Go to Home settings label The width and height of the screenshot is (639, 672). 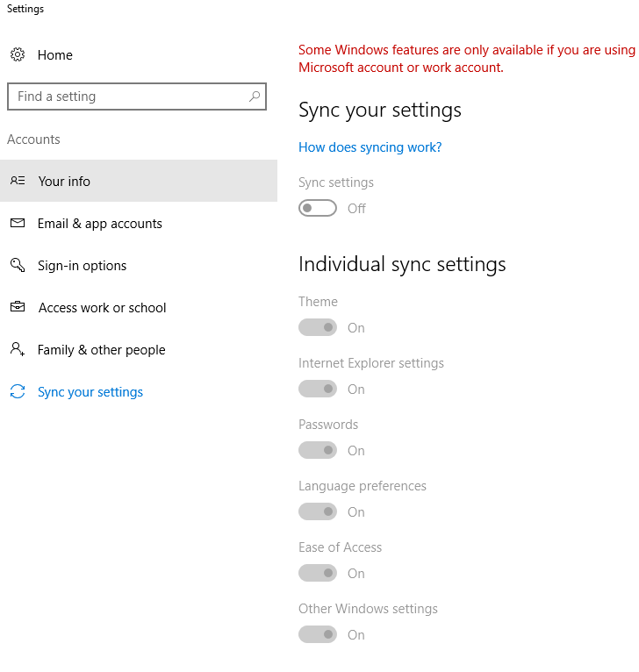[55, 55]
